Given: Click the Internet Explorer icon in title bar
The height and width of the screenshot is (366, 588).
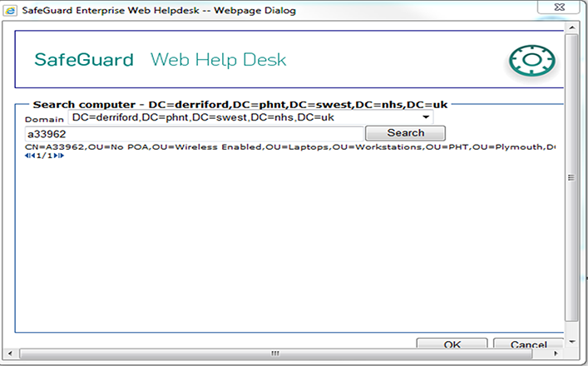Looking at the screenshot, I should pos(10,11).
